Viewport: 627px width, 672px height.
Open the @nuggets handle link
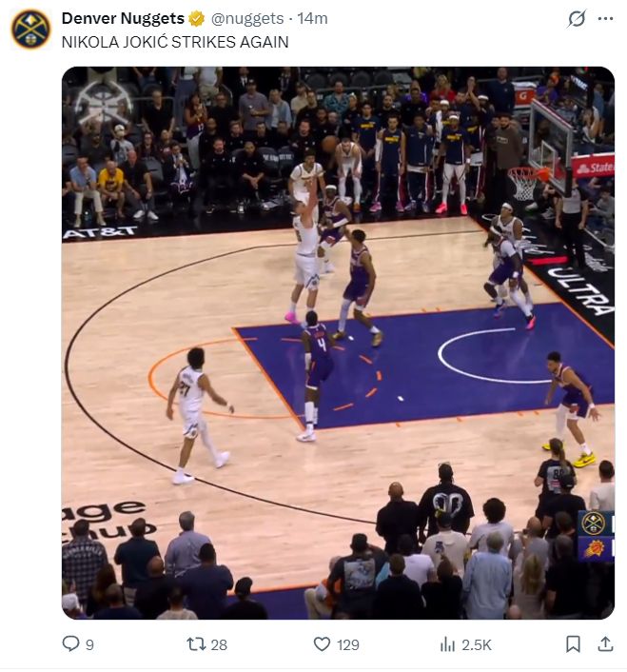tap(246, 18)
